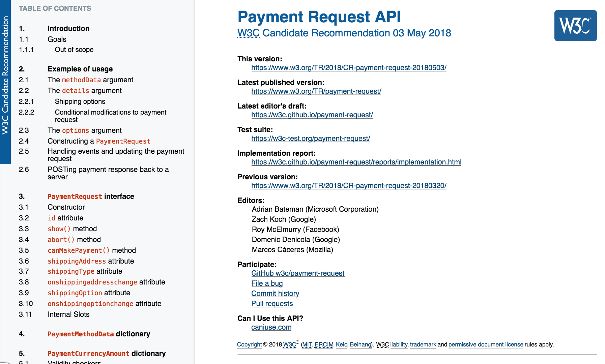Jump to PaymentRequest interface section
Screen dimensions: 605x364
[x=91, y=196]
